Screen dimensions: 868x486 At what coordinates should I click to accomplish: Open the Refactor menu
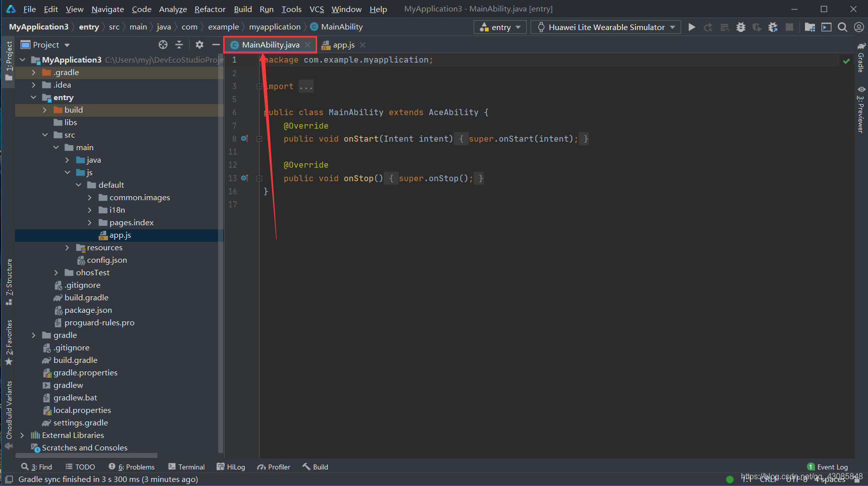coord(210,9)
